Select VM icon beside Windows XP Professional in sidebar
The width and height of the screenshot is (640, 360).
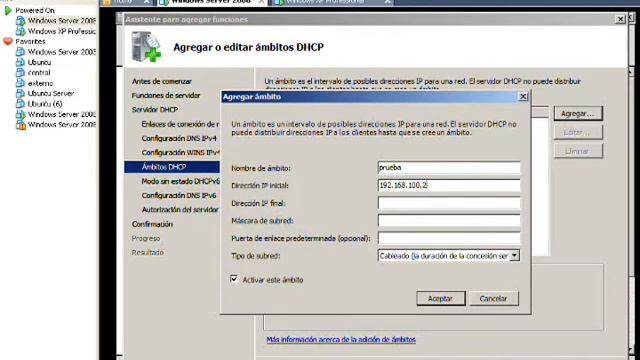tap(20, 31)
